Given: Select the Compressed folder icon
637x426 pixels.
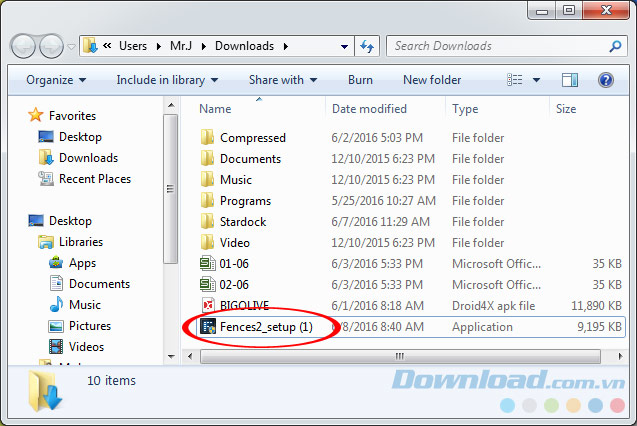Looking at the screenshot, I should [x=207, y=137].
